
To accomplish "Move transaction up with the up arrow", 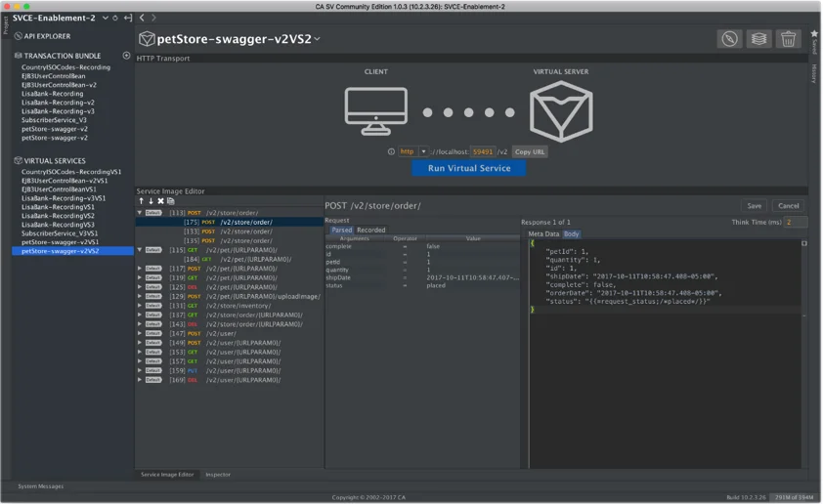I will point(141,201).
